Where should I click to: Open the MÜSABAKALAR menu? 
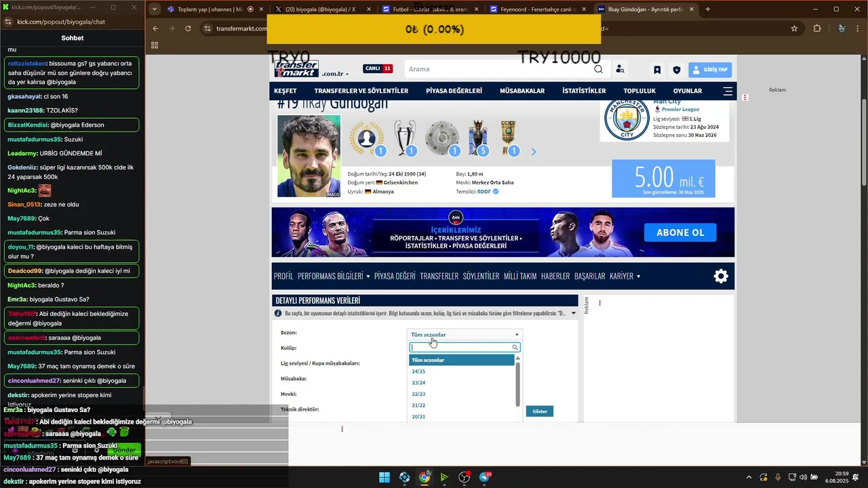(522, 91)
